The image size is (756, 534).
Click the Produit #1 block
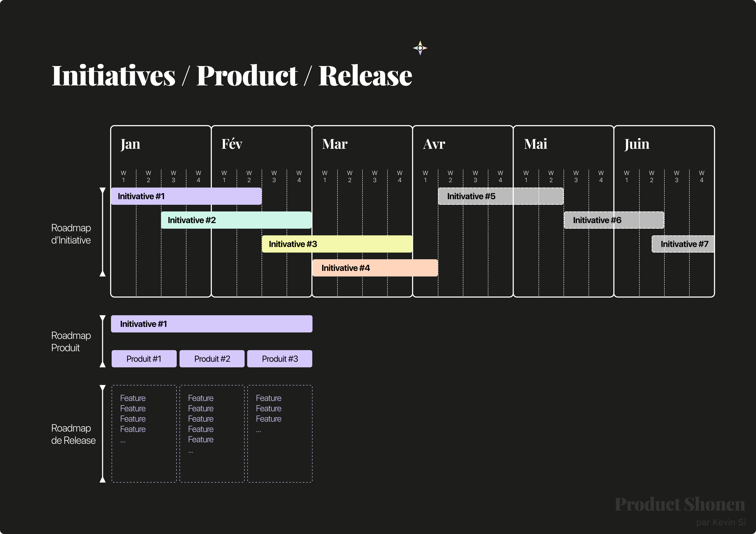click(144, 359)
